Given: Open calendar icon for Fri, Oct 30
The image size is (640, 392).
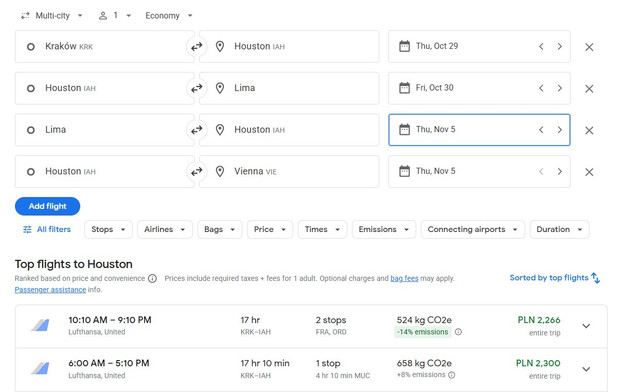Looking at the screenshot, I should click(x=404, y=88).
